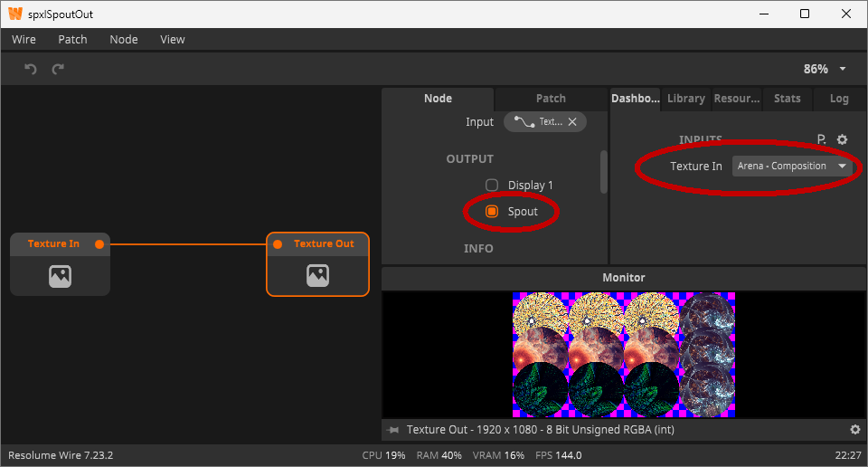Click the Texture In node output pin
This screenshot has height=467, width=868.
[99, 244]
